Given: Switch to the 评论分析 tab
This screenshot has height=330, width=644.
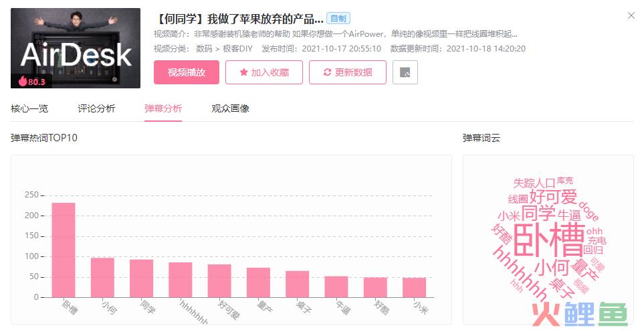Looking at the screenshot, I should (96, 108).
